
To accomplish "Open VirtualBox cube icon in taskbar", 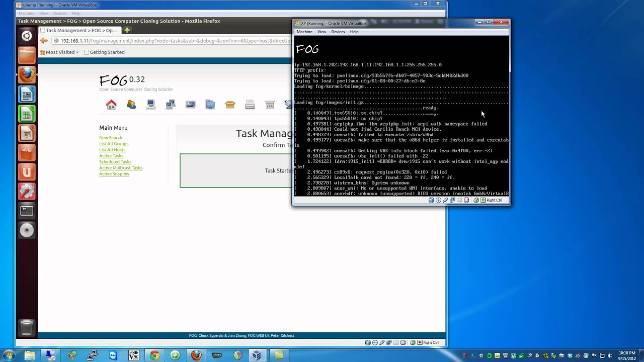I will click(x=257, y=355).
